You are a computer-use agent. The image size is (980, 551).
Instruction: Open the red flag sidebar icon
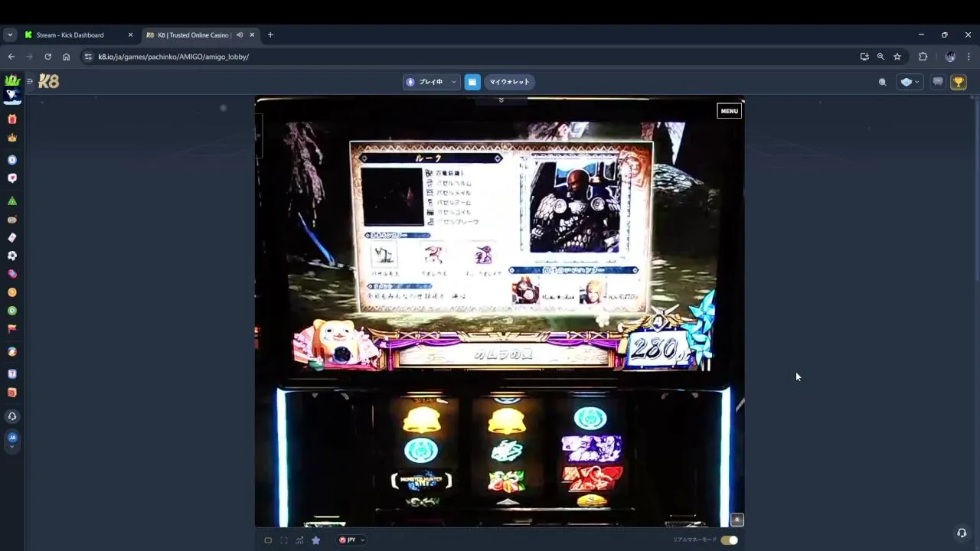point(12,329)
